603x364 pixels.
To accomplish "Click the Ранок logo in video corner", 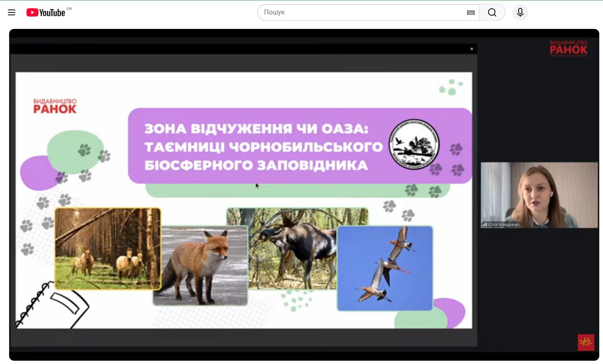I will click(568, 48).
